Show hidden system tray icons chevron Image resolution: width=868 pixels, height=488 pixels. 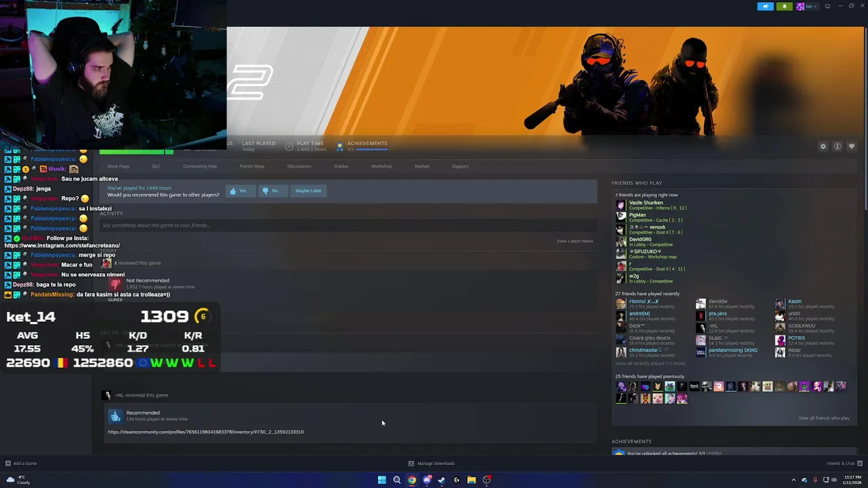tap(793, 480)
